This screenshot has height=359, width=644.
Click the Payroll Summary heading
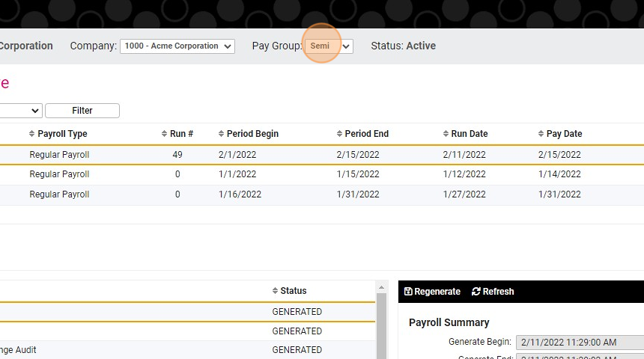449,322
